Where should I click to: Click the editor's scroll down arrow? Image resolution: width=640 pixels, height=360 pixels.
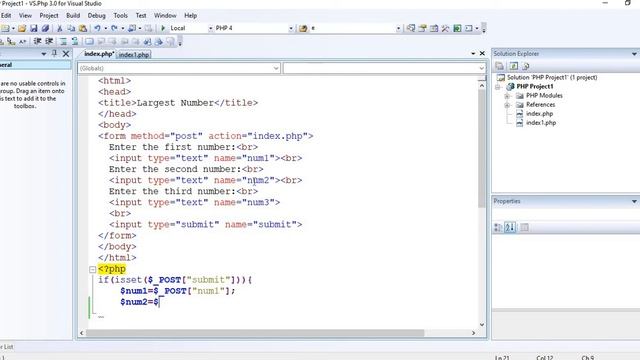point(482,325)
